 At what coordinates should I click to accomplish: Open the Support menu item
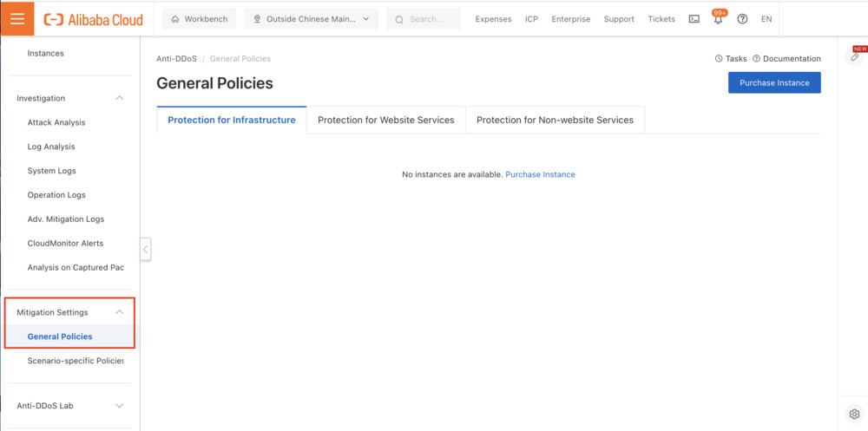point(619,19)
